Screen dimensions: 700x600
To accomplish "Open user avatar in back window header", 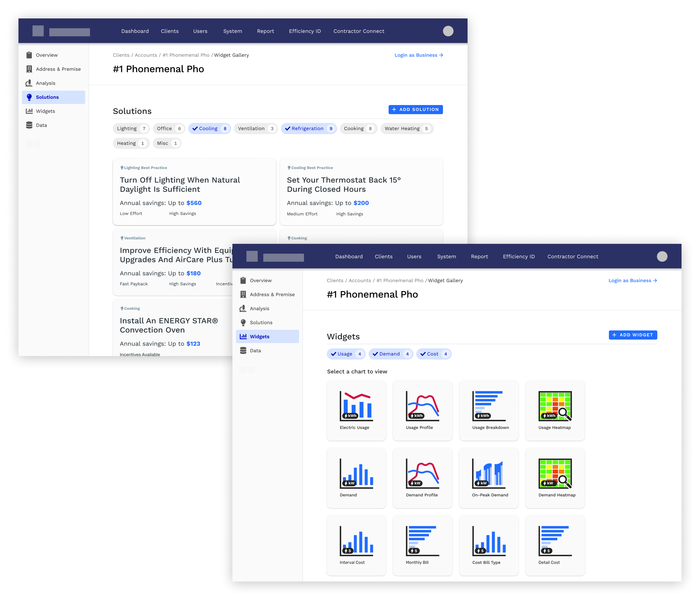I will pyautogui.click(x=448, y=31).
